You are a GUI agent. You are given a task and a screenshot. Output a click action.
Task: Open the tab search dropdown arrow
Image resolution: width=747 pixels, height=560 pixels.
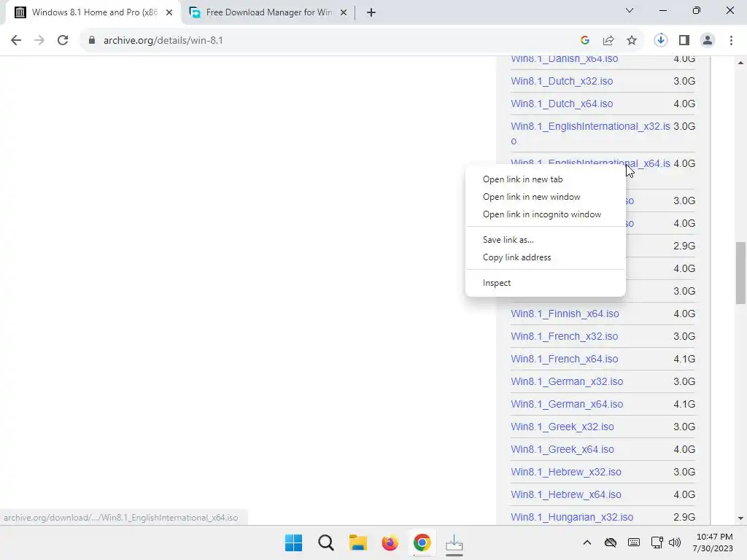[630, 10]
